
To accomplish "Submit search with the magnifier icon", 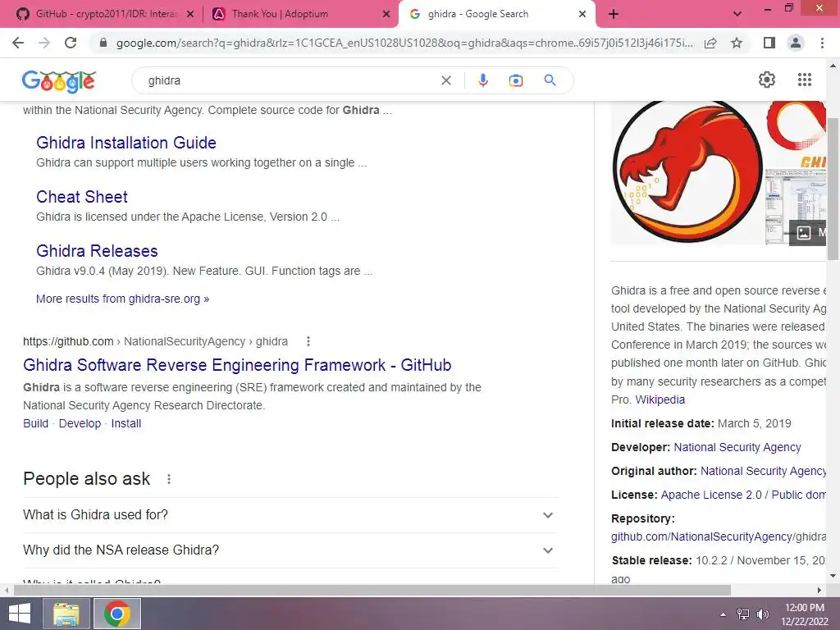I will click(x=550, y=80).
